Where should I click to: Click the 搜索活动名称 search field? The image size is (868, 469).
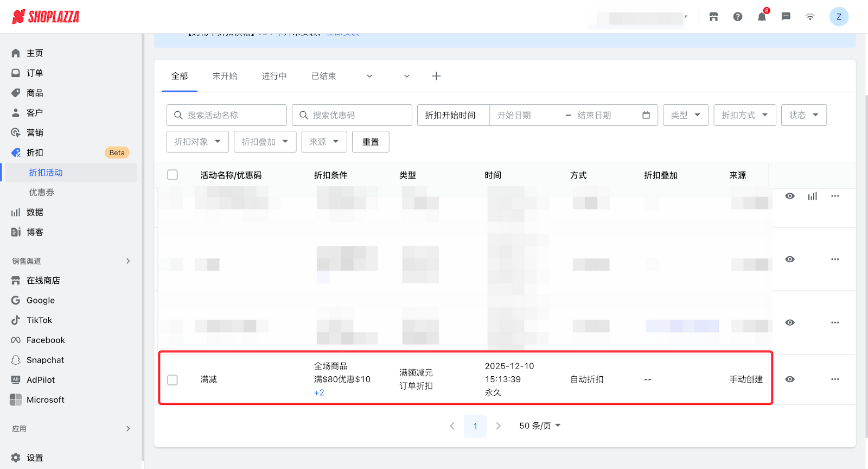[x=227, y=115]
